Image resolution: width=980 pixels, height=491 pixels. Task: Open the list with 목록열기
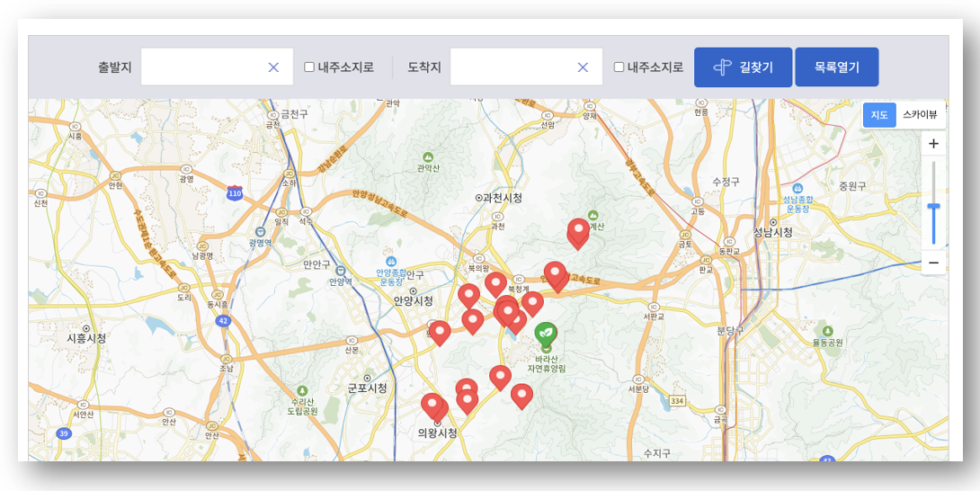coord(837,67)
